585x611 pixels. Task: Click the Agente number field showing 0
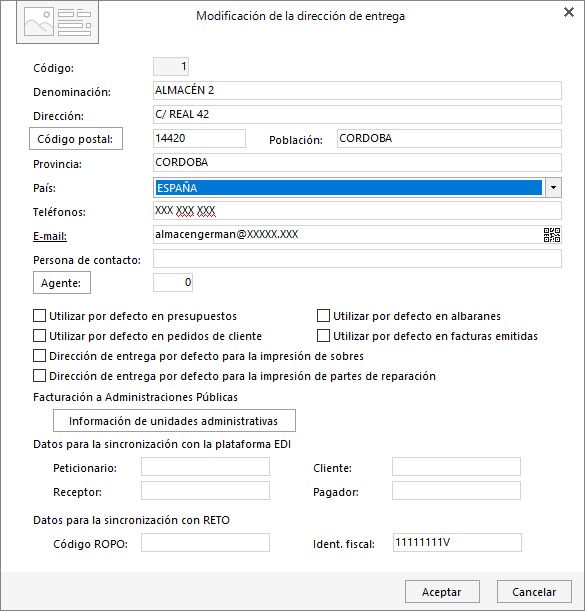[x=173, y=283]
